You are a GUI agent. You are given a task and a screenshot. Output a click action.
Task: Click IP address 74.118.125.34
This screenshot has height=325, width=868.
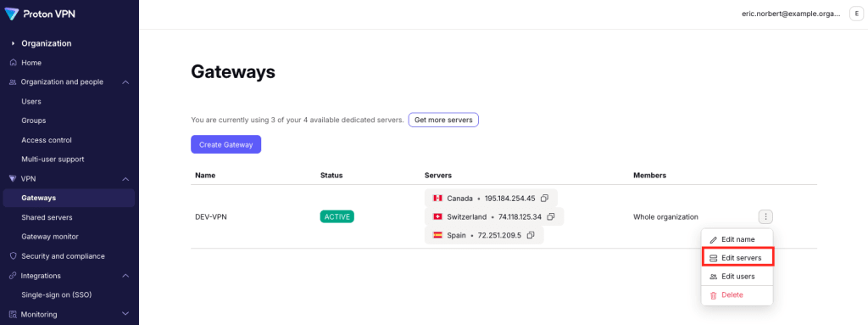(x=520, y=217)
